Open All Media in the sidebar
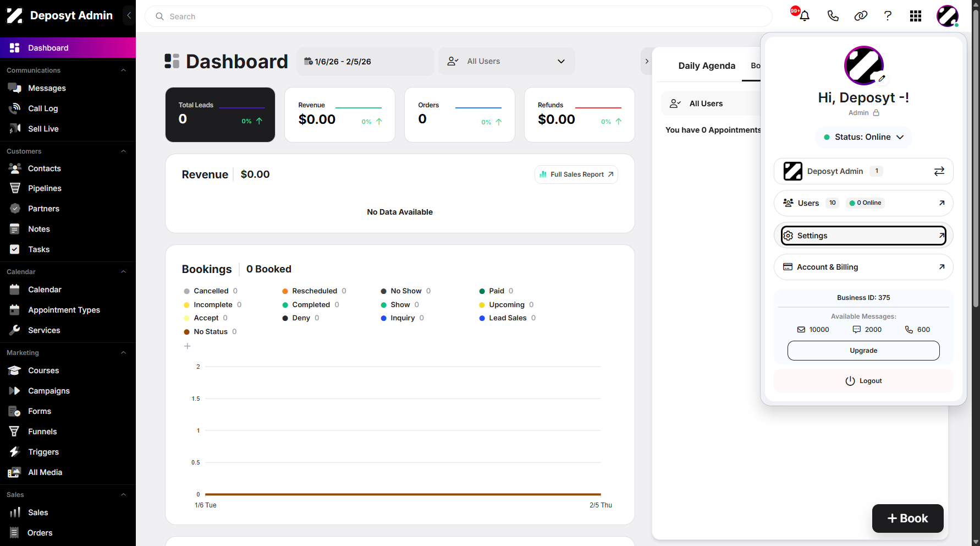Image resolution: width=980 pixels, height=546 pixels. click(68, 472)
